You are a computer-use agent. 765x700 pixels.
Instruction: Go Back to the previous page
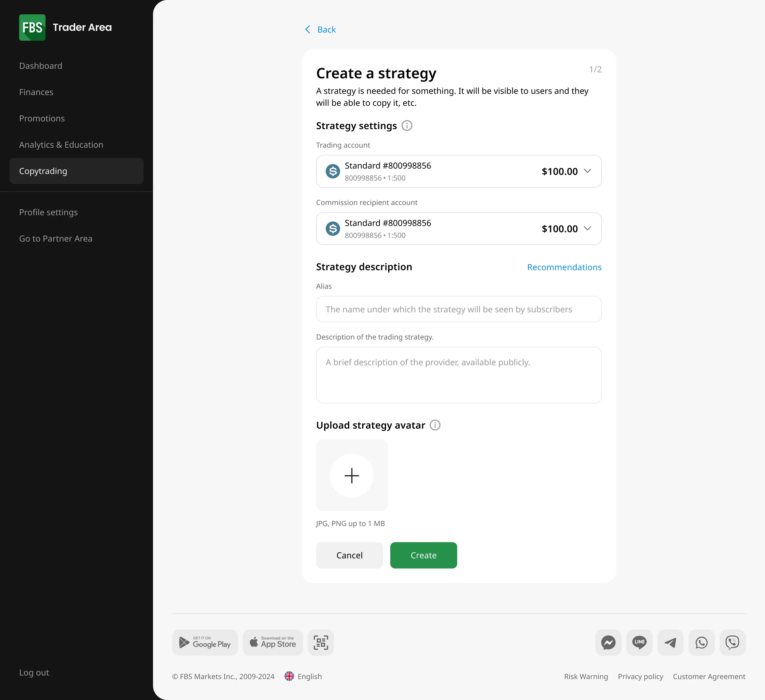tap(321, 29)
